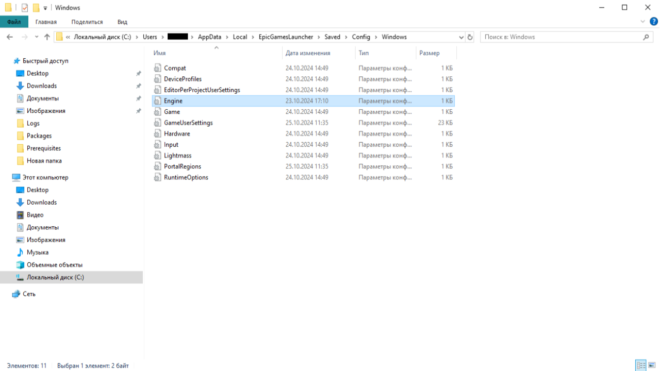
Task: Select the Lightmass file icon
Action: [x=157, y=155]
